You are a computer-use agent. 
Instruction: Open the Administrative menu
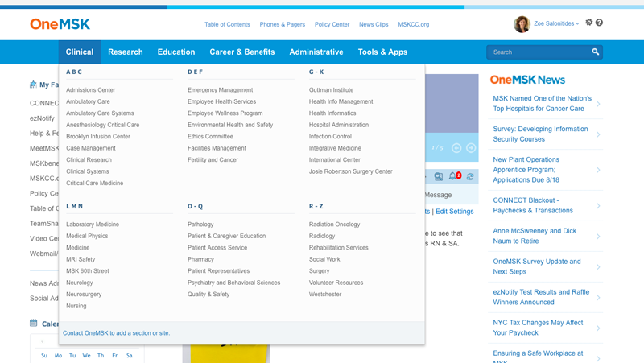coord(316,52)
